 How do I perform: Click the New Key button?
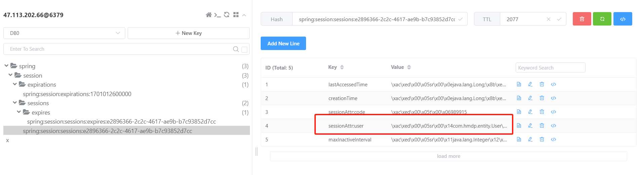click(188, 33)
